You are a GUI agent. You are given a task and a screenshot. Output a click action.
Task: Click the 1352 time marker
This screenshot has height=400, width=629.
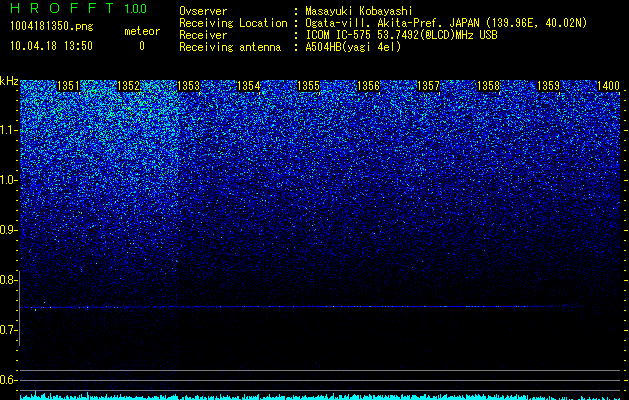click(x=128, y=86)
